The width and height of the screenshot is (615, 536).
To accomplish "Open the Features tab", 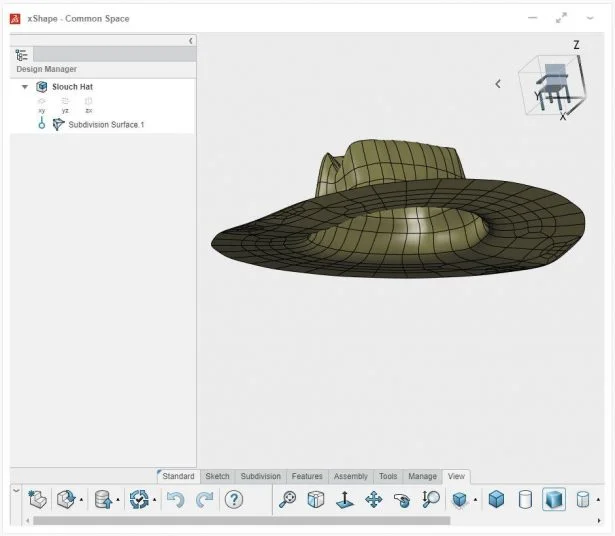I will coord(307,477).
